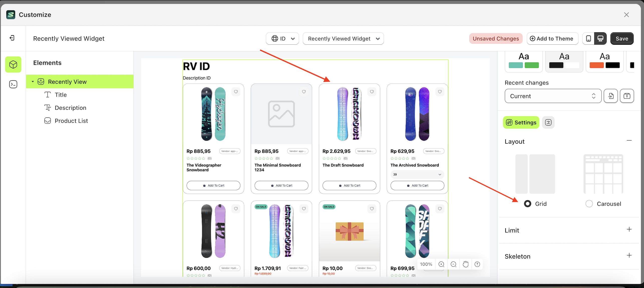Click the import changes file icon

point(611,96)
